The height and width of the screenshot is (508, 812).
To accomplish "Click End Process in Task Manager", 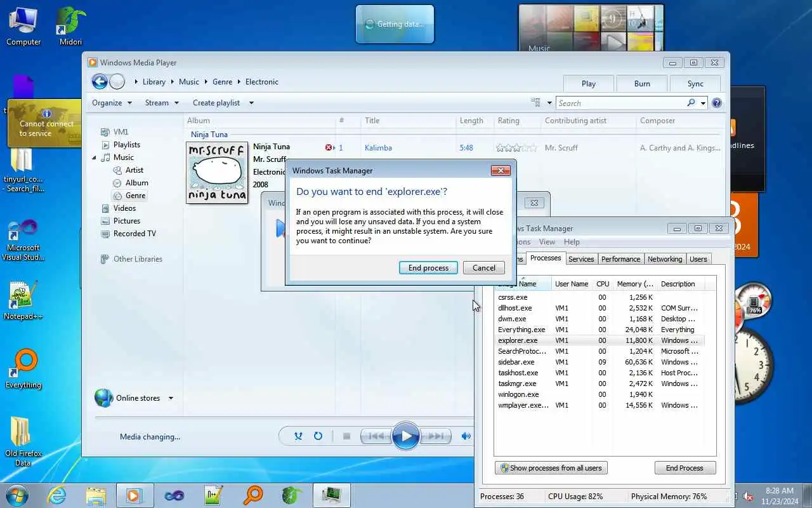I will (684, 468).
